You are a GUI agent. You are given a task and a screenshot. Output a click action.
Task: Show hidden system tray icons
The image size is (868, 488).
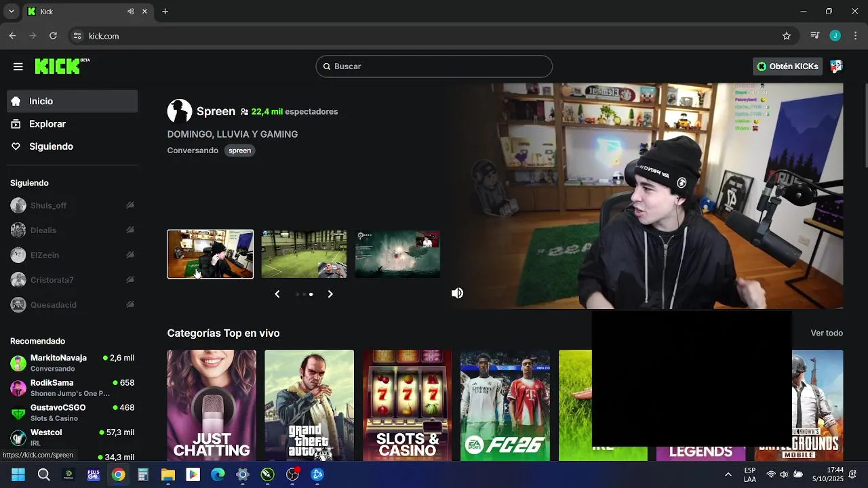(x=728, y=474)
